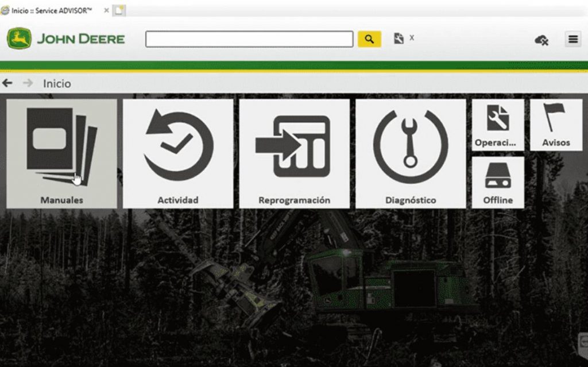Close the Service ADVISOR browser tab
588x367 pixels.
click(106, 10)
